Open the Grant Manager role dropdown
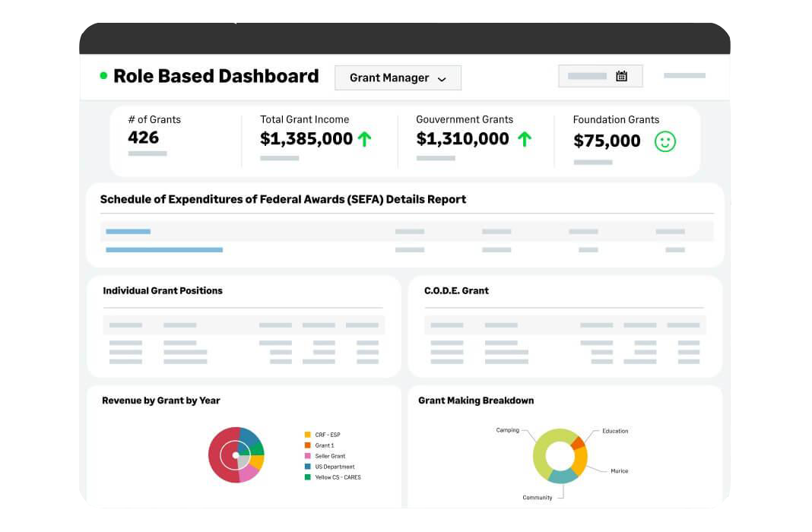The width and height of the screenshot is (812, 532). pyautogui.click(x=398, y=78)
